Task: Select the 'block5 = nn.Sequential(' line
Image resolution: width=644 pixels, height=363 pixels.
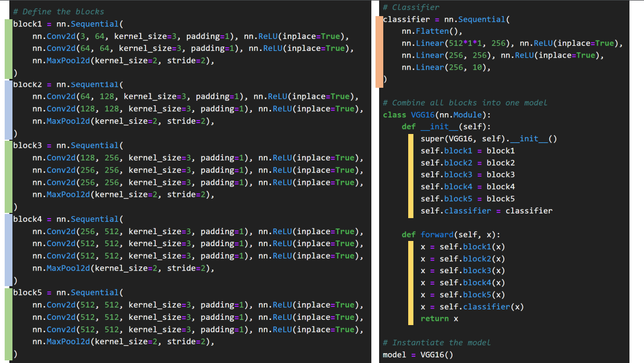Action: tap(69, 292)
